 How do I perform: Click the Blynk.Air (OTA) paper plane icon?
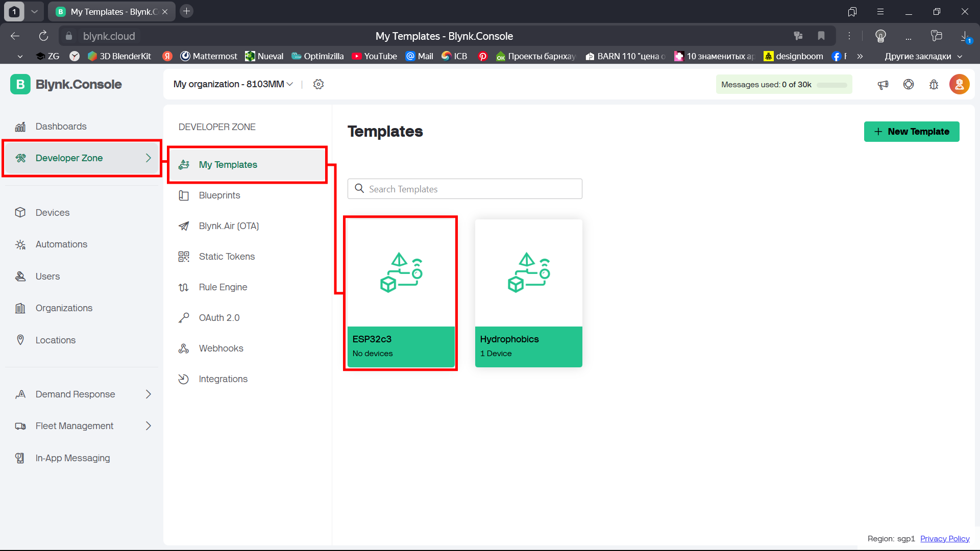[x=184, y=226]
